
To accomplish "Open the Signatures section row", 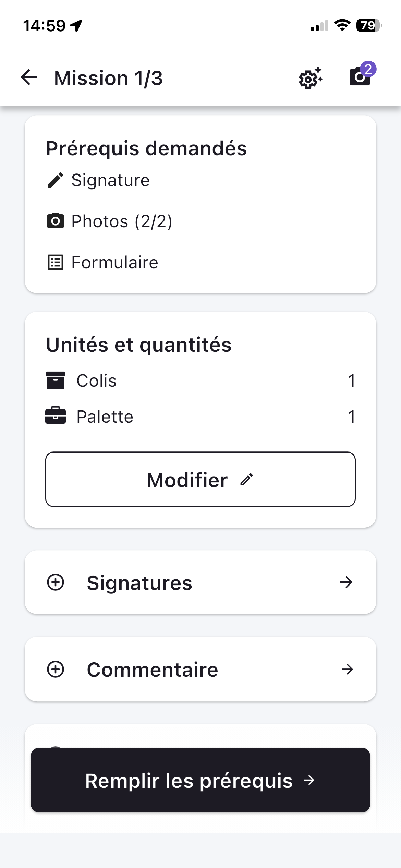I will tap(200, 582).
